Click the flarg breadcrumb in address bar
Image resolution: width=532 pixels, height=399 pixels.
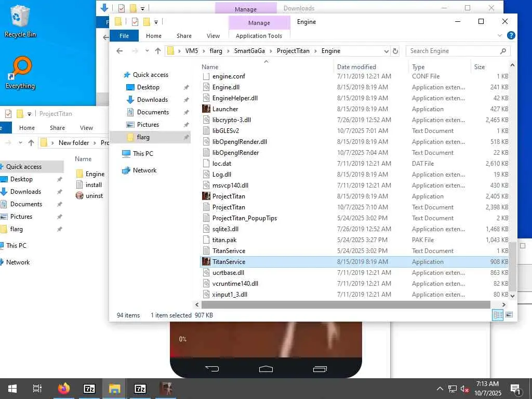tap(216, 51)
